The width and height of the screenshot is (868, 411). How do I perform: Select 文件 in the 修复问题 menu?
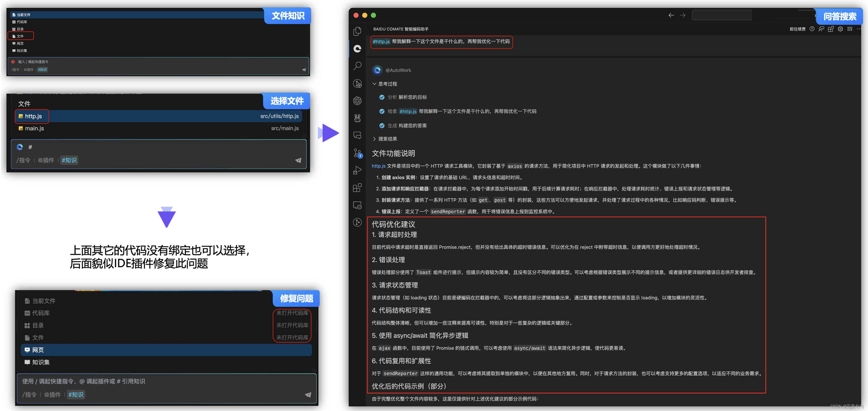pos(166,338)
